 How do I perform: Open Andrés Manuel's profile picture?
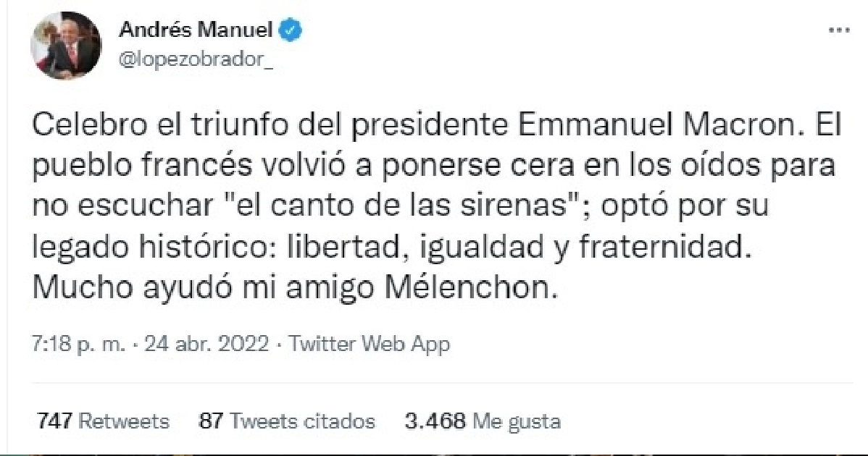coord(65,46)
